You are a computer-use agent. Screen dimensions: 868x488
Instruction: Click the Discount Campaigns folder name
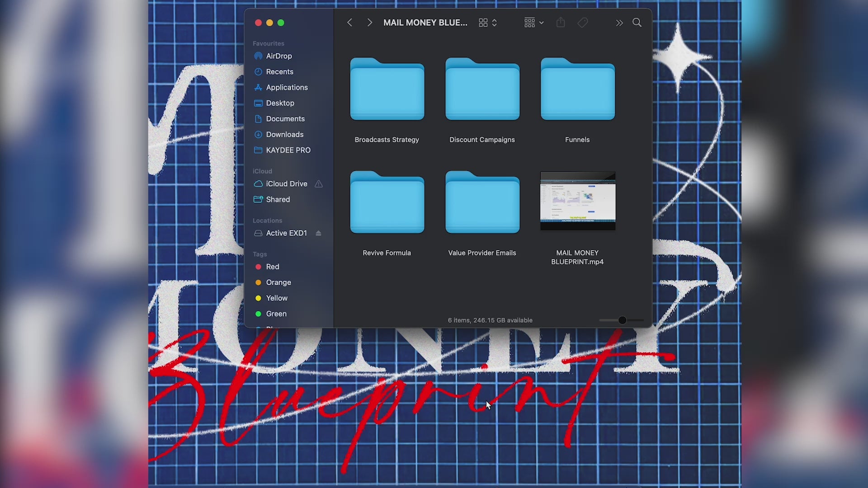[482, 140]
